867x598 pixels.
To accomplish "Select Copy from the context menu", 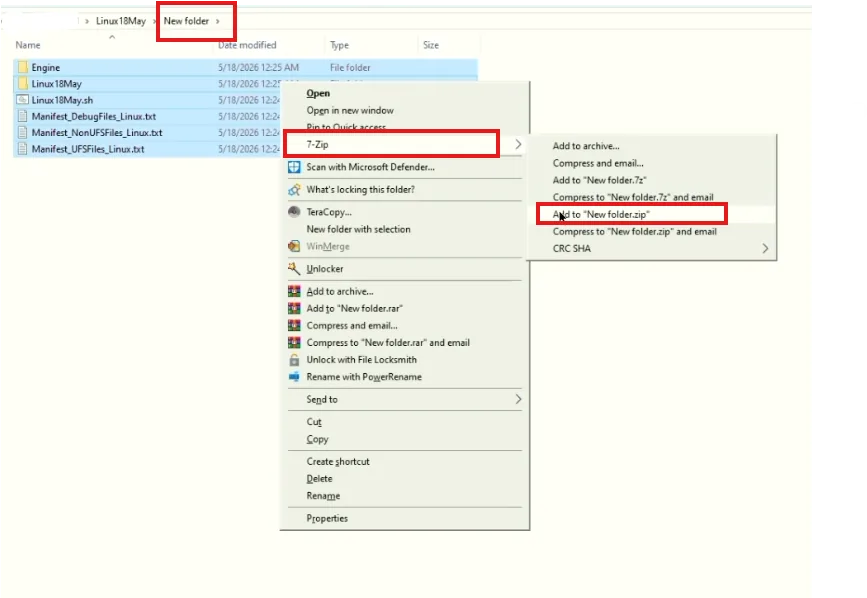I will 317,439.
